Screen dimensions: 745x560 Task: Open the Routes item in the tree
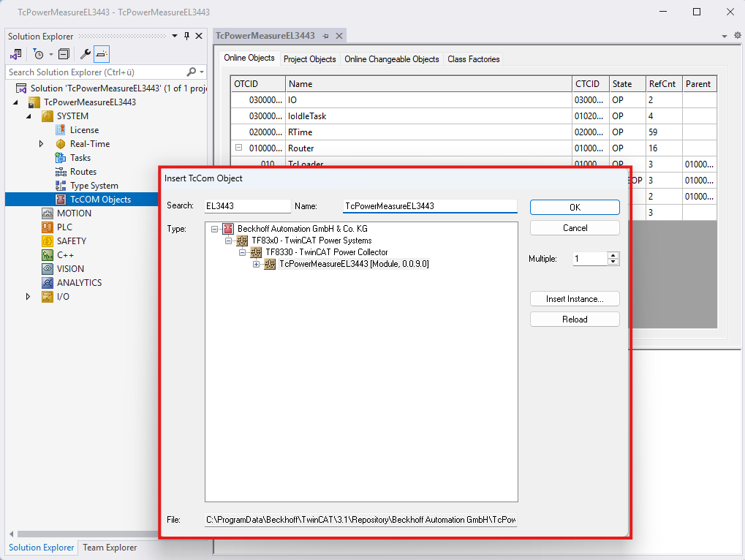(x=83, y=172)
